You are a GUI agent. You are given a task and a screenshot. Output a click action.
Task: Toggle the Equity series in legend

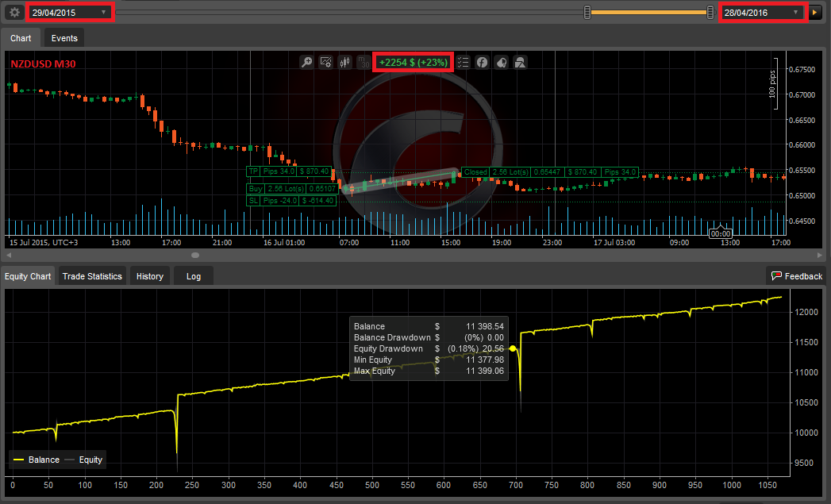tap(84, 460)
